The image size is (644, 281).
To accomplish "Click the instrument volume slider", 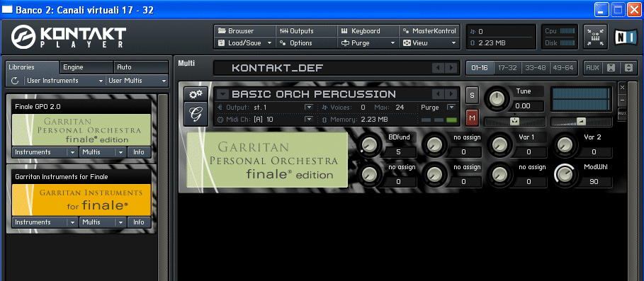I will (581, 122).
